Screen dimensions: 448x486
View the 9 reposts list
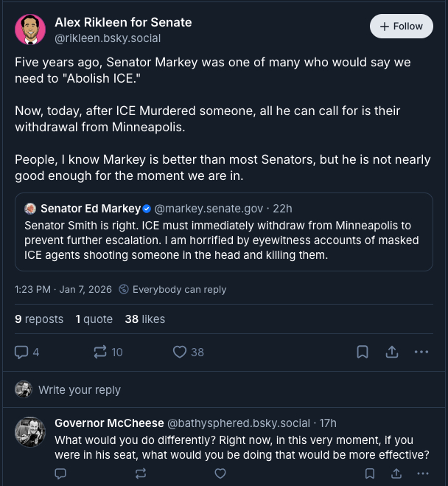coord(39,319)
